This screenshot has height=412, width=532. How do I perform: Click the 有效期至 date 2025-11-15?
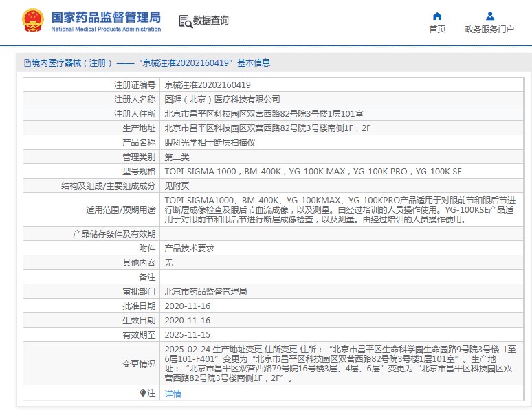[x=187, y=334]
